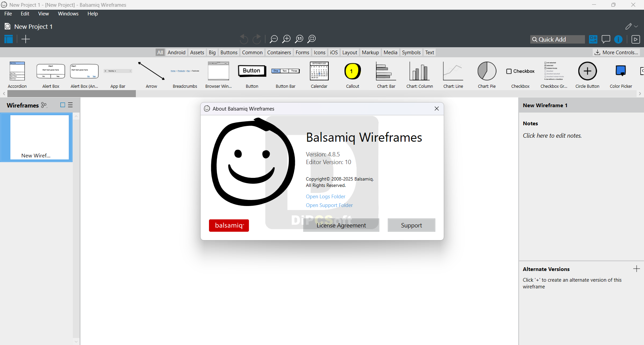644x345 pixels.
Task: Click Open Logs Folder link
Action: (325, 197)
